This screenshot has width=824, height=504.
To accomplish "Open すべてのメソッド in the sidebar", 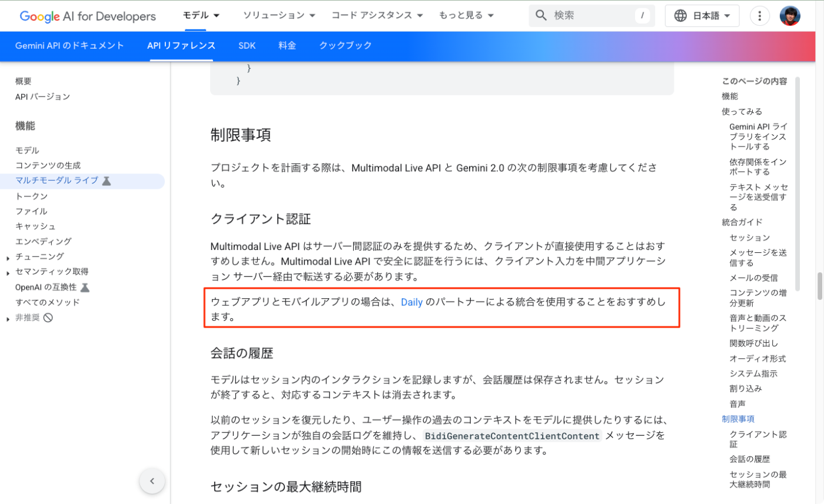I will pos(48,302).
